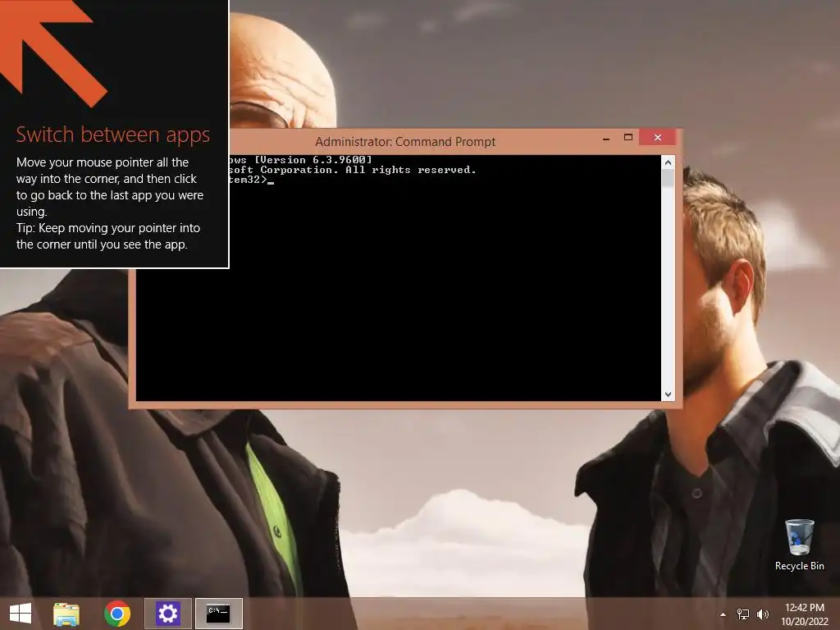840x630 pixels.
Task: Click the 'Switch between apps' heading
Action: pyautogui.click(x=112, y=135)
